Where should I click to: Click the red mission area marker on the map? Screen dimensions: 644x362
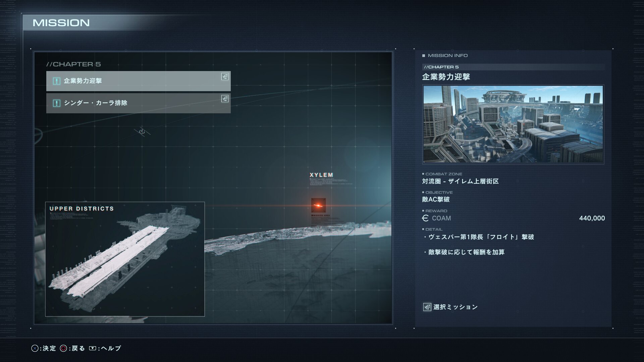(318, 205)
